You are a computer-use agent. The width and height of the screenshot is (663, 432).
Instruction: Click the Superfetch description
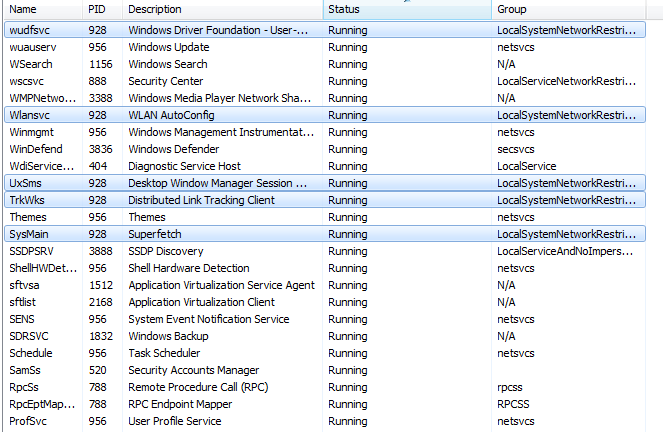pos(155,234)
